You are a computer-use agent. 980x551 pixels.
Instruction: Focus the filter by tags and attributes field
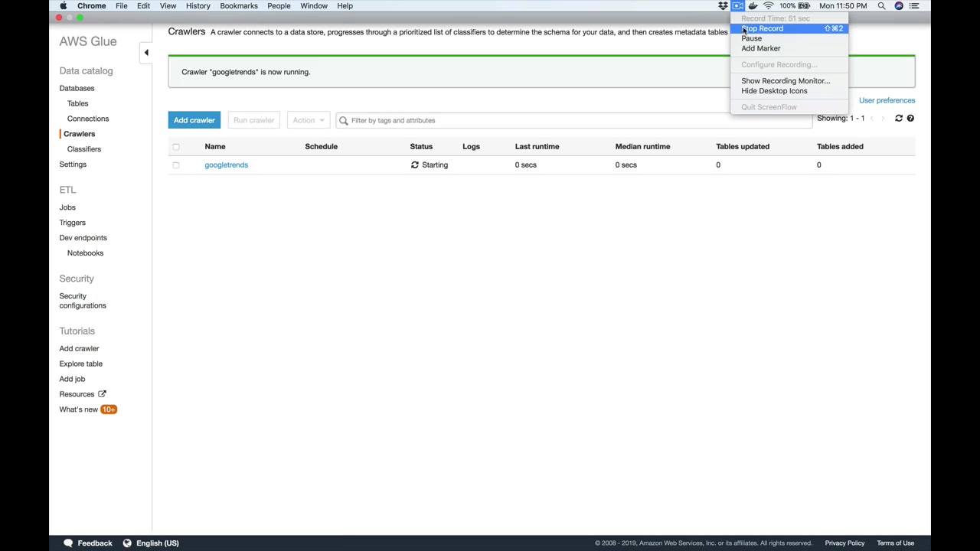pos(573,120)
